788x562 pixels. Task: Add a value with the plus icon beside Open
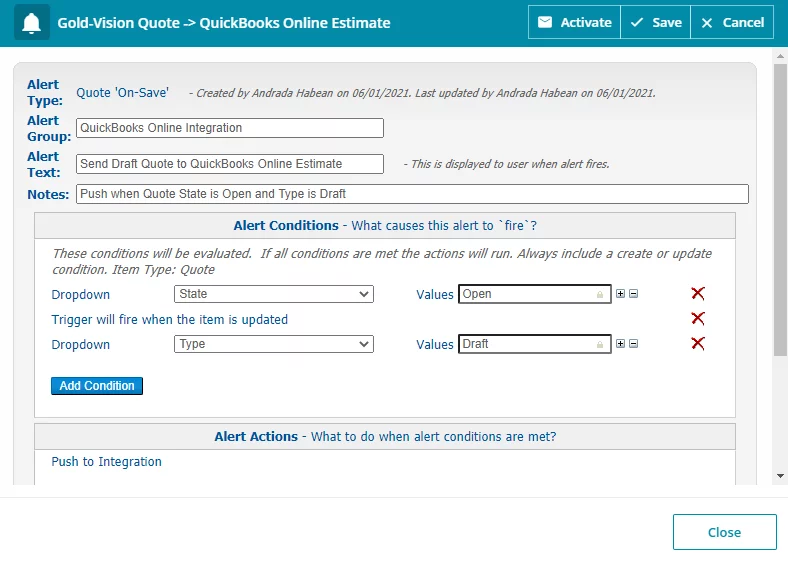(620, 294)
